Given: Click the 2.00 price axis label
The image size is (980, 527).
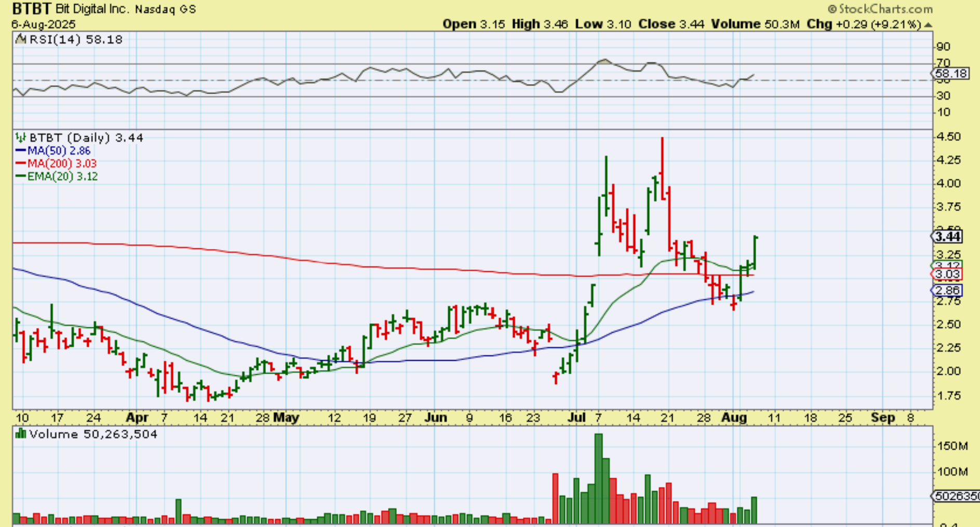Looking at the screenshot, I should click(948, 372).
